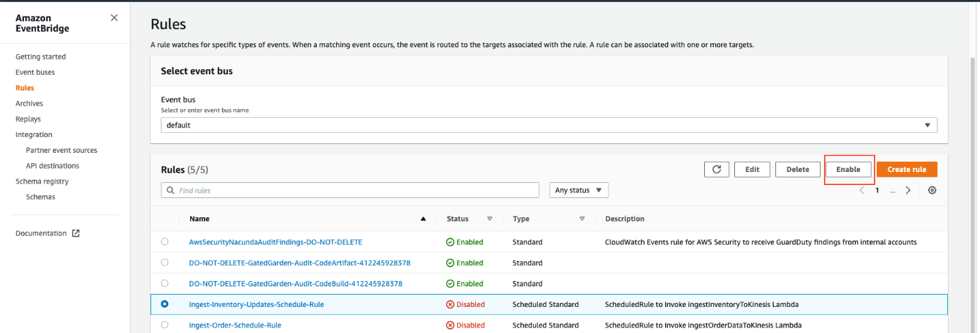
Task: Click the external link icon beside Documentation
Action: [76, 233]
